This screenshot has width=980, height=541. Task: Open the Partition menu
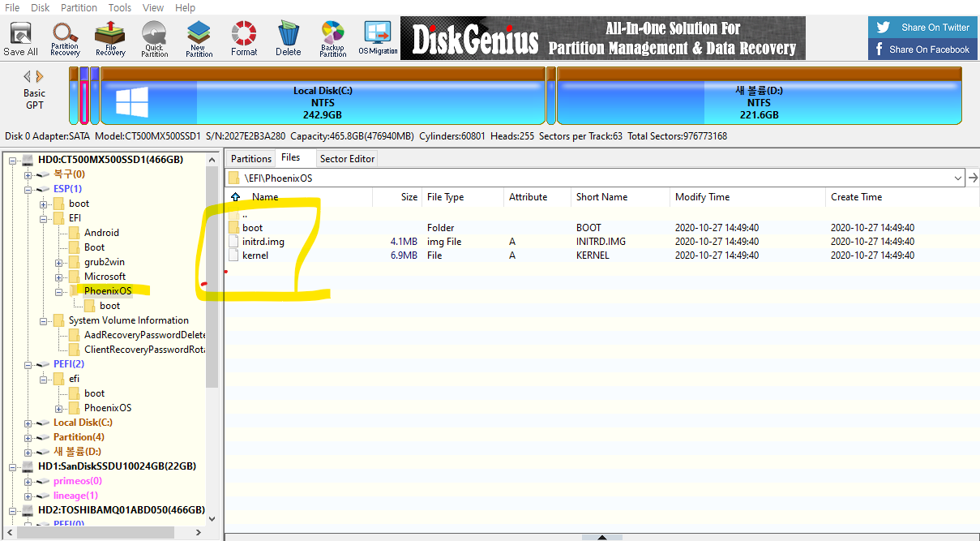click(x=79, y=7)
